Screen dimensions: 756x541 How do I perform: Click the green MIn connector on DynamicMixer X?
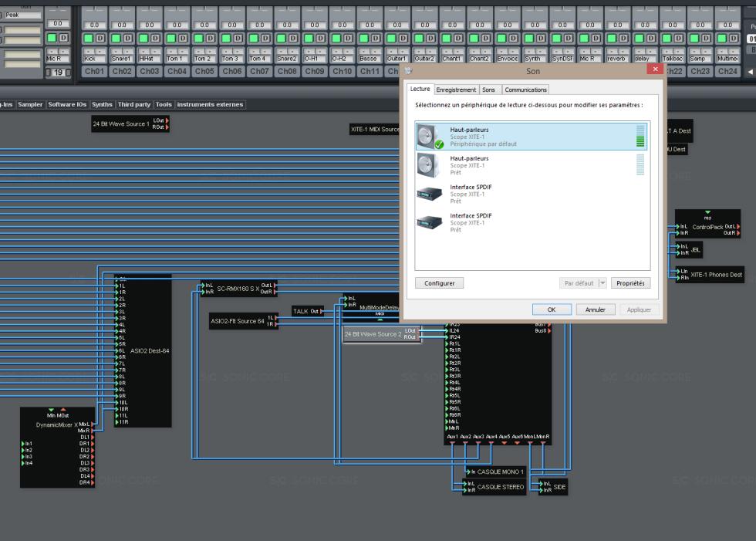52,410
